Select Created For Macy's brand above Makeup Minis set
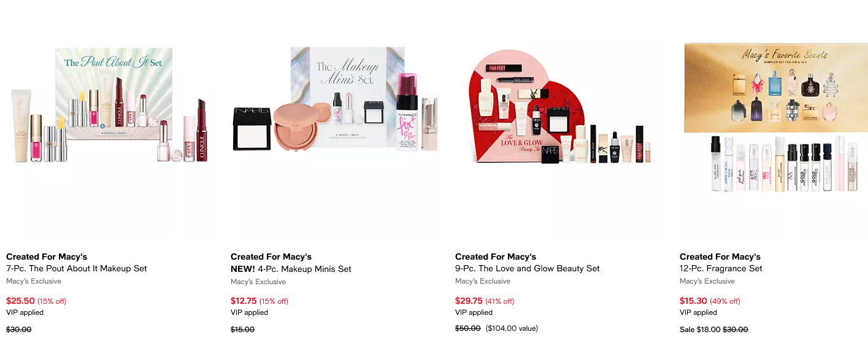Image resolution: width=868 pixels, height=340 pixels. pos(271,257)
